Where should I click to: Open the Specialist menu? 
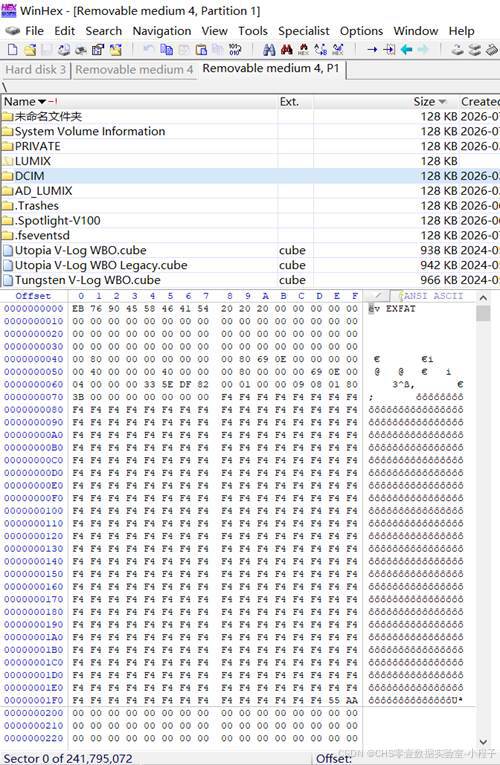coord(303,31)
